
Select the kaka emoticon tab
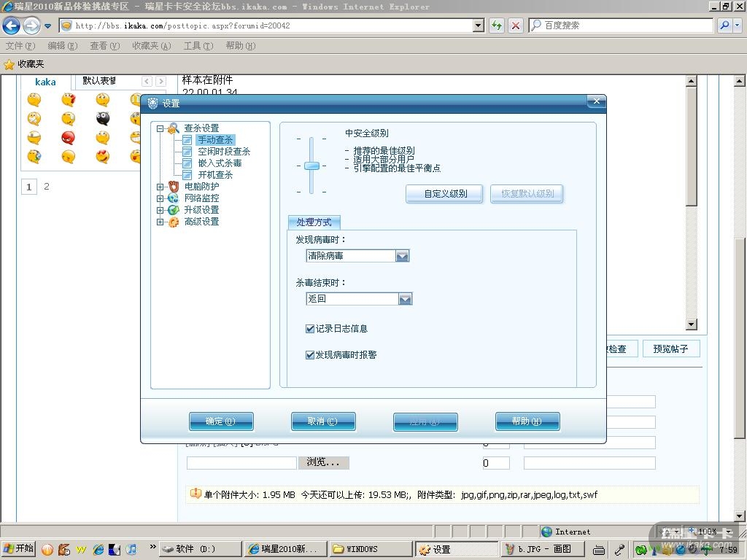tap(45, 82)
